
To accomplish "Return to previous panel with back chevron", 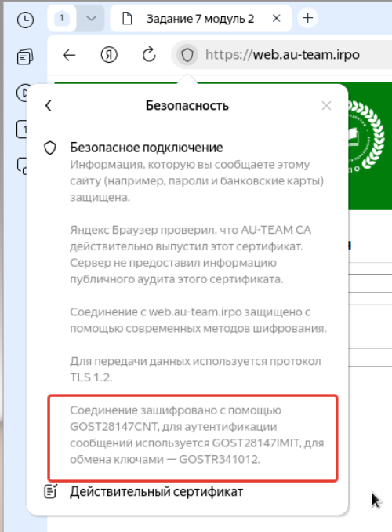I will [x=49, y=105].
